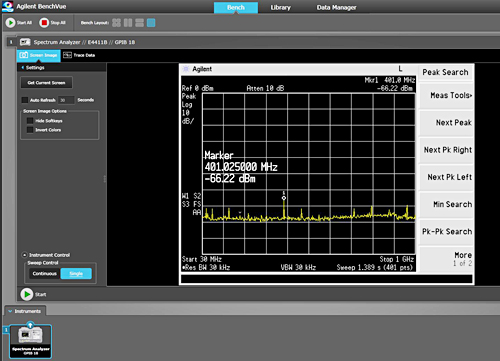
Task: Click the green Start play button
Action: 27,294
